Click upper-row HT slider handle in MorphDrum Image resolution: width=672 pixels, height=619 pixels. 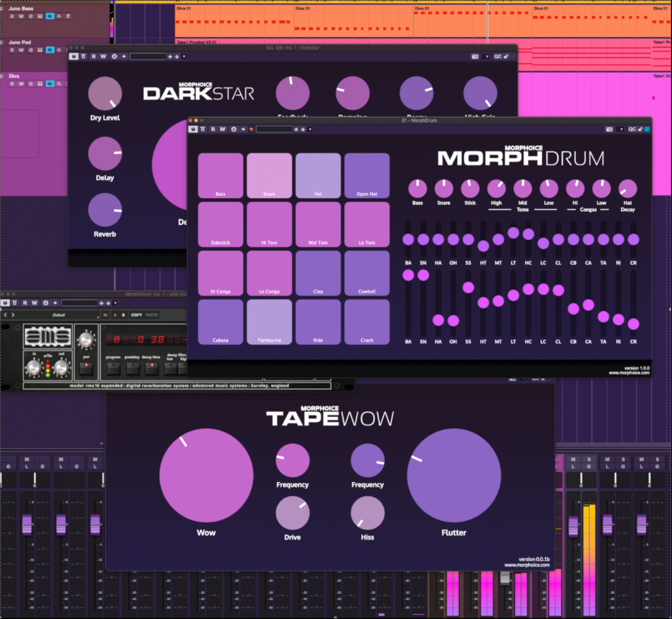pyautogui.click(x=483, y=246)
